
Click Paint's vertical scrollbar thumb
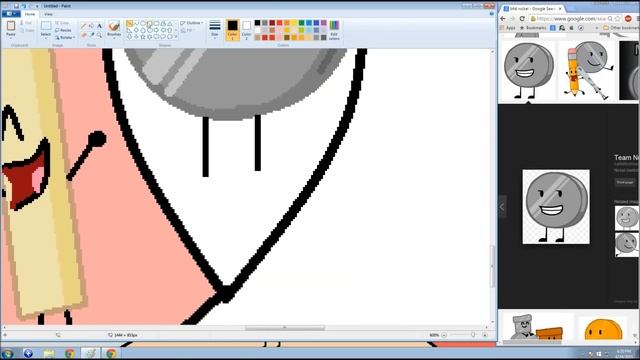pyautogui.click(x=492, y=267)
